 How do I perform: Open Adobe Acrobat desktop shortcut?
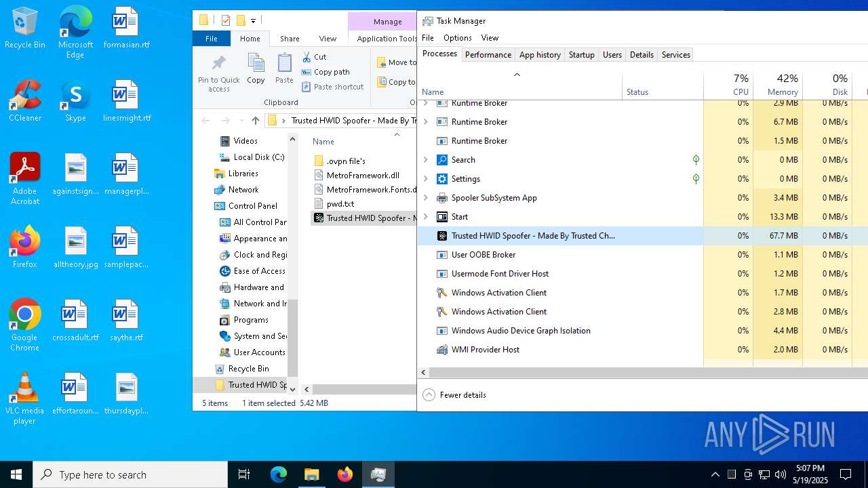point(25,179)
